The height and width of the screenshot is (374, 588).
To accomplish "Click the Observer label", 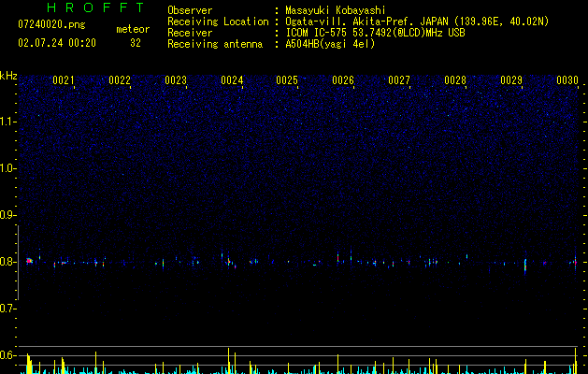I will pyautogui.click(x=190, y=10).
